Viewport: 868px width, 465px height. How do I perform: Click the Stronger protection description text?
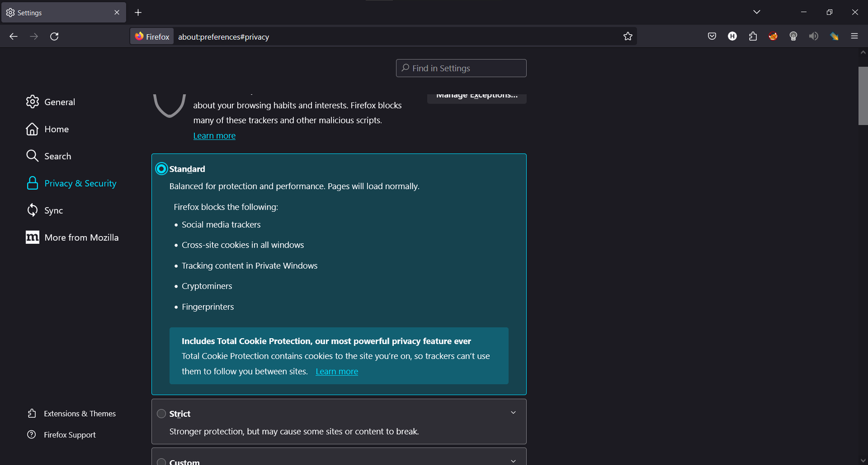click(294, 431)
